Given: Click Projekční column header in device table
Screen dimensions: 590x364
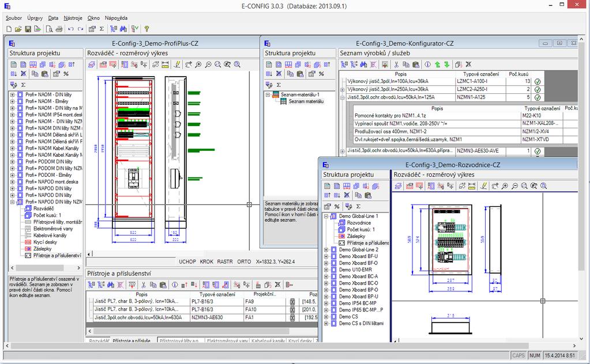Looking at the screenshot, I should click(264, 294).
